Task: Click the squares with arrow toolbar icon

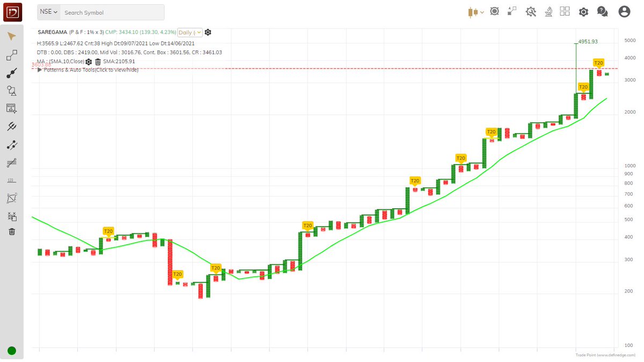Action: point(512,11)
